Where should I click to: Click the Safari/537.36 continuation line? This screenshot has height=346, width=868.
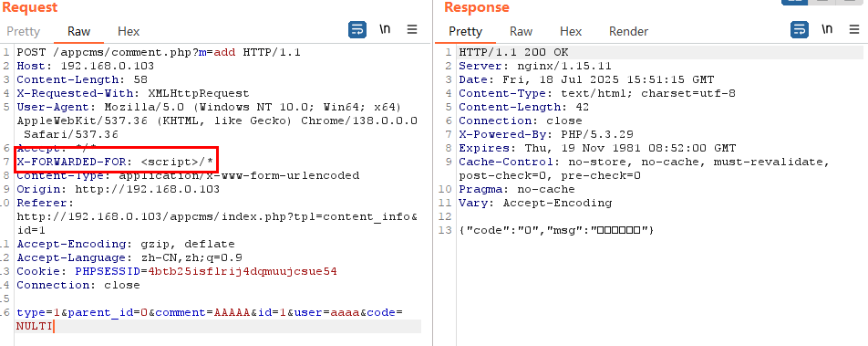tap(71, 134)
